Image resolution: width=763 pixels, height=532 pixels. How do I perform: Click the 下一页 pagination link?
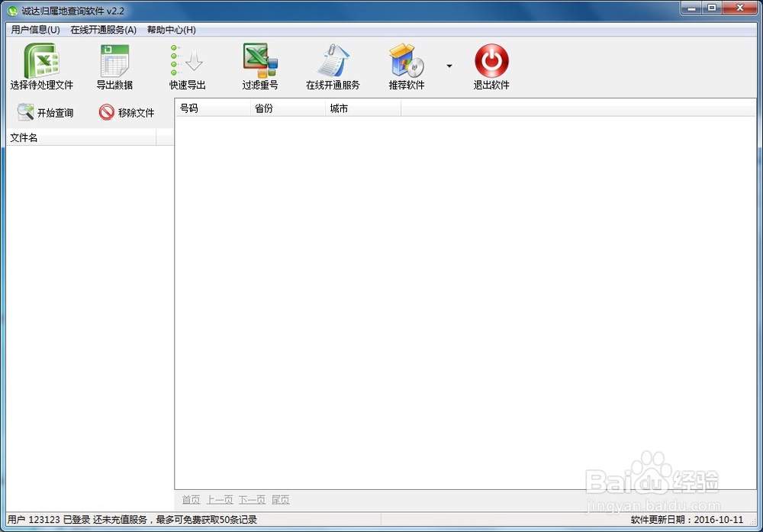[x=252, y=500]
